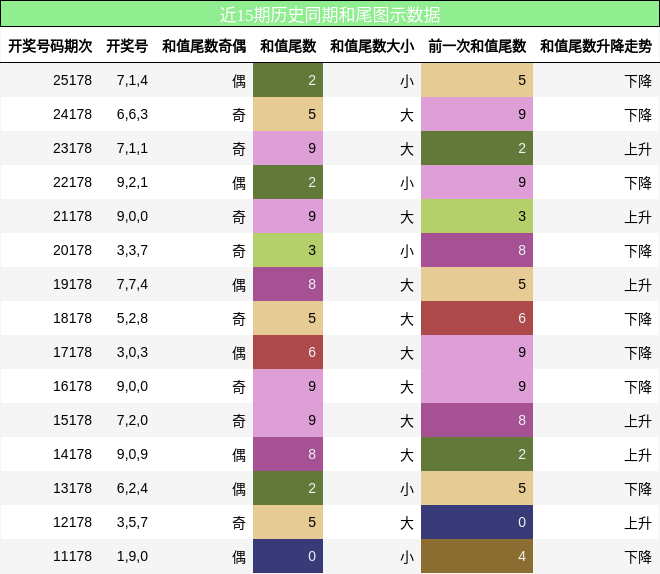The height and width of the screenshot is (574, 660).
Task: Click draw numbers 1,9,0
Action: click(x=132, y=557)
